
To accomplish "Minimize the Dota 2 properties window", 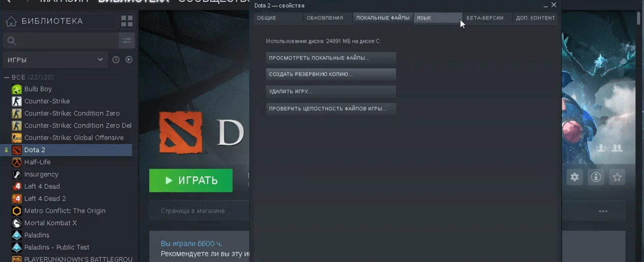I will coord(545,5).
